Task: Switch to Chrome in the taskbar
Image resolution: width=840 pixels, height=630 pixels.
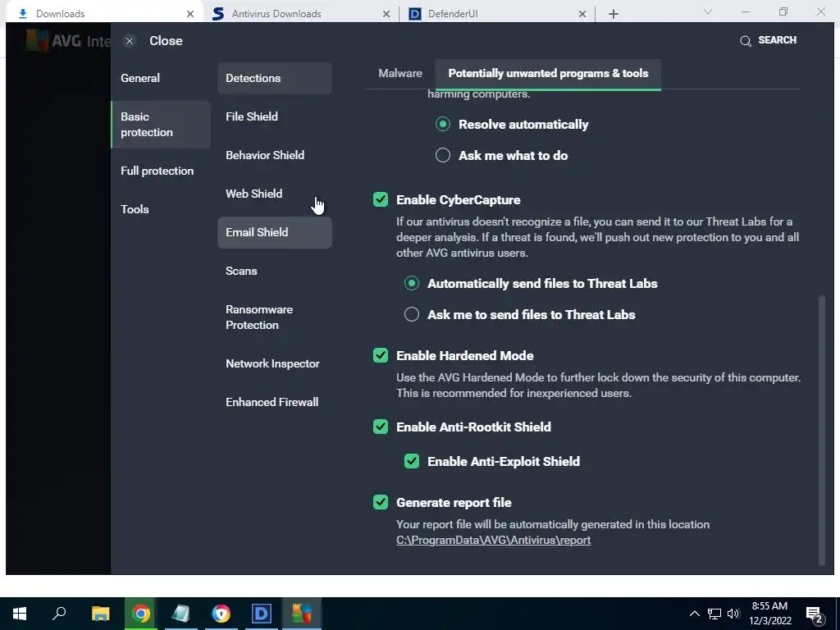Action: click(141, 614)
